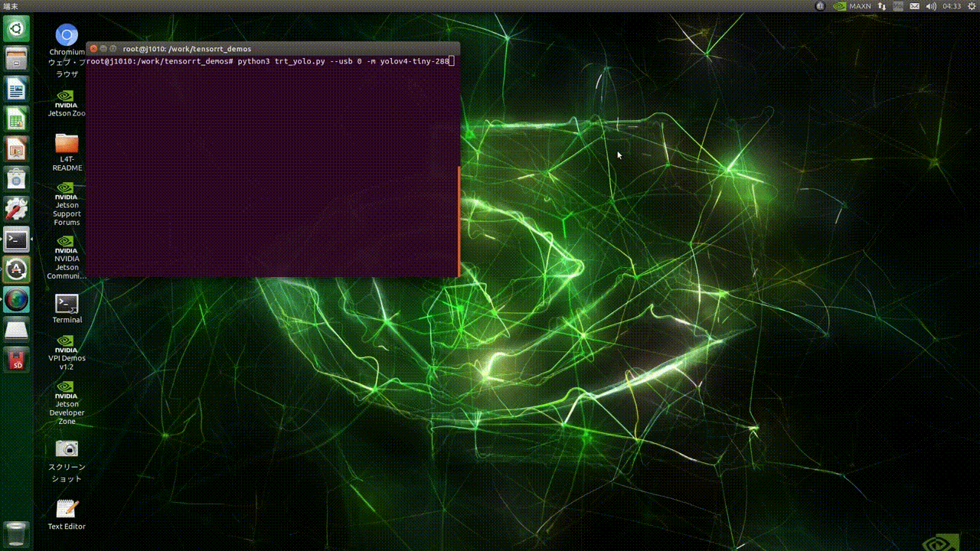Open System Settings wrench-and-gear launcher icon

coord(16,208)
